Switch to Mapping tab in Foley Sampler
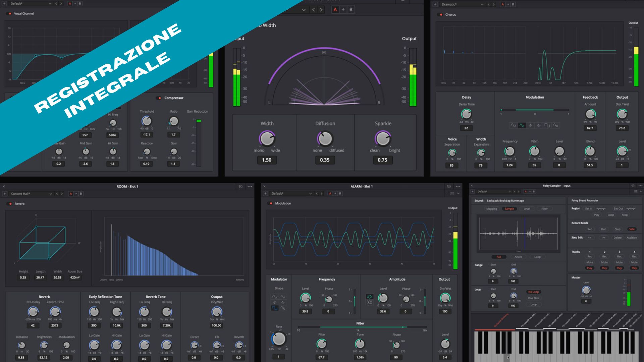 492,209
